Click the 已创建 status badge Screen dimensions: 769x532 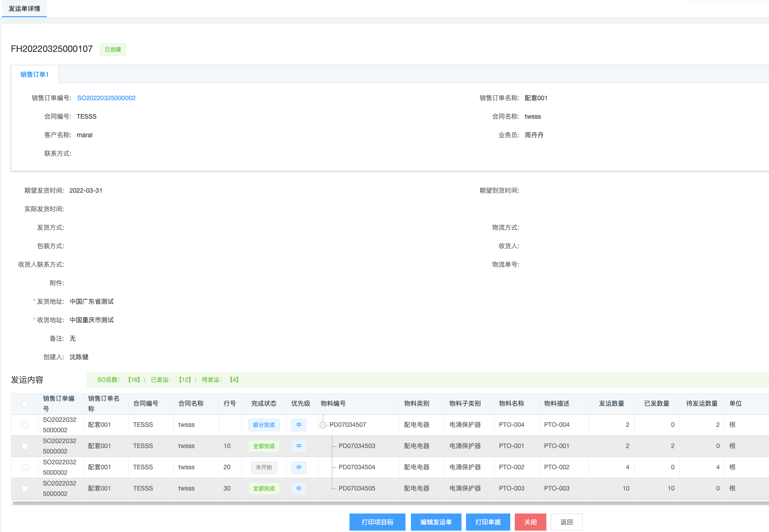113,50
